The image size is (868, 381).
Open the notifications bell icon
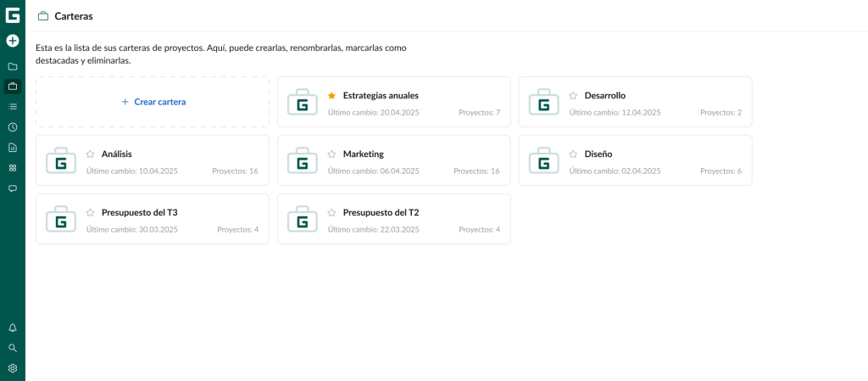12,328
